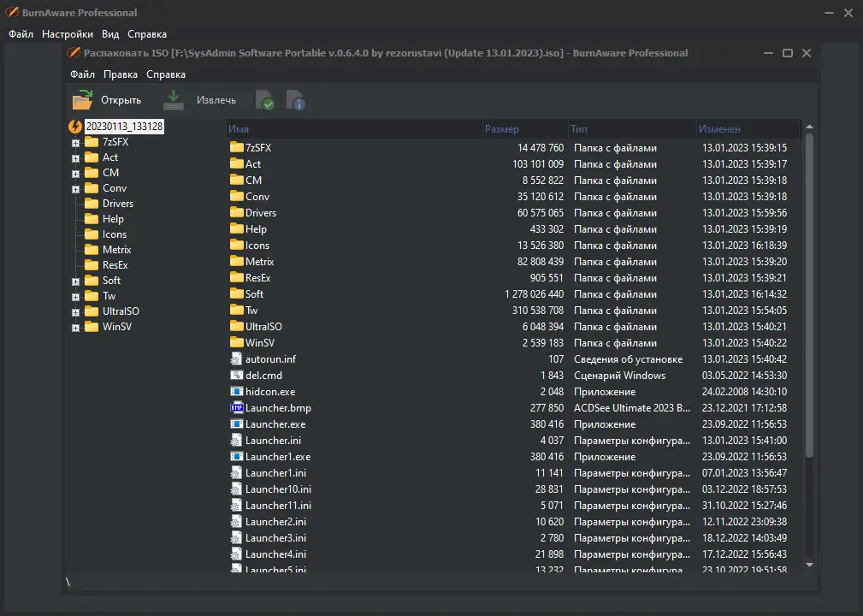Expand the Conv tree node
The height and width of the screenshot is (616, 863).
pos(75,189)
